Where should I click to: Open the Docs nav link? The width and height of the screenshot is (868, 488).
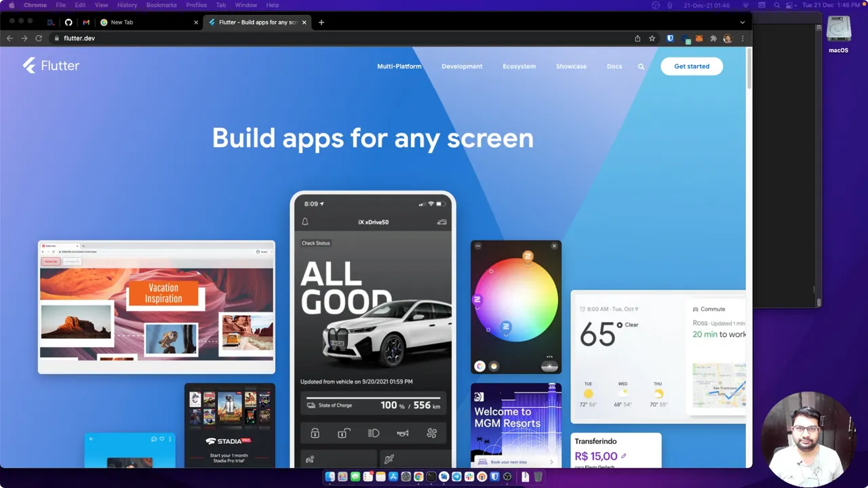614,66
